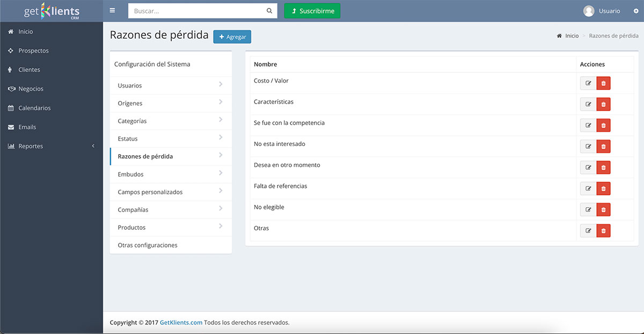Expand the Usuarios settings chevron
Viewport: 644px width, 334px height.
tap(221, 85)
